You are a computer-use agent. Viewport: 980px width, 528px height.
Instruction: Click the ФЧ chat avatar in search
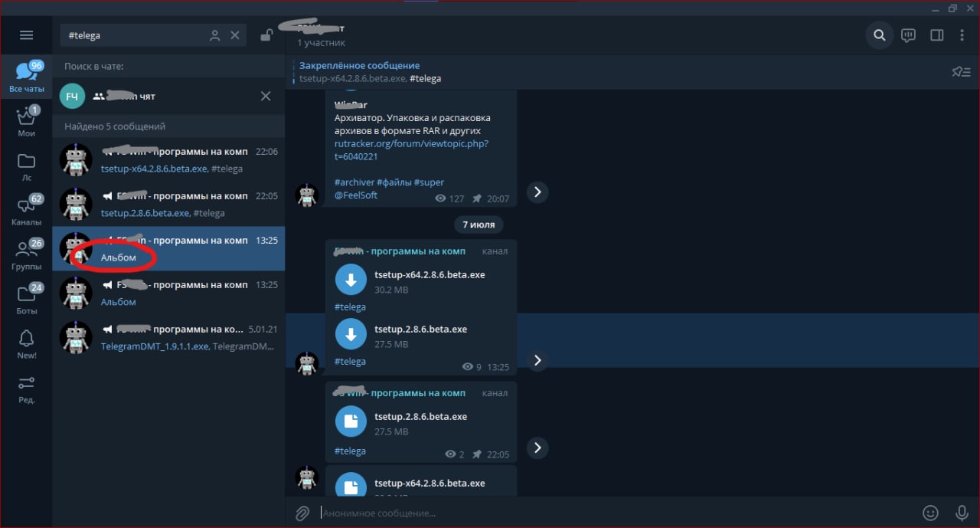[72, 96]
